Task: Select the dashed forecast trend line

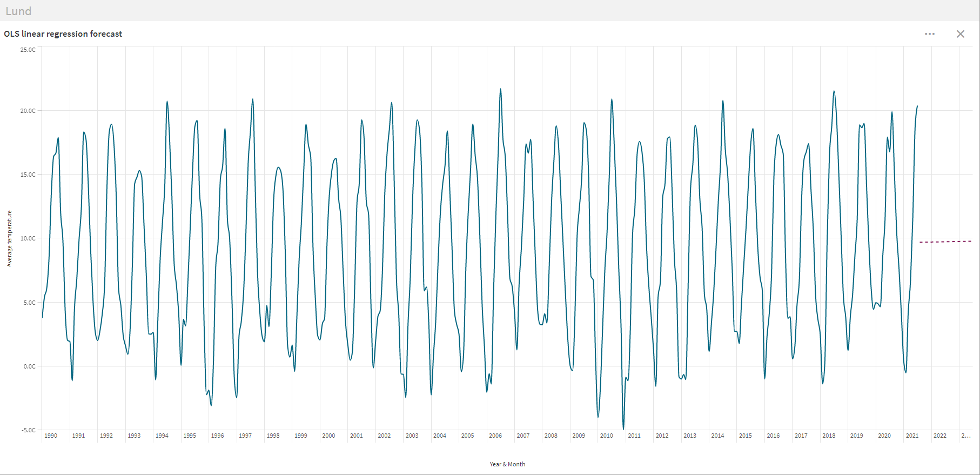Action: (x=945, y=242)
